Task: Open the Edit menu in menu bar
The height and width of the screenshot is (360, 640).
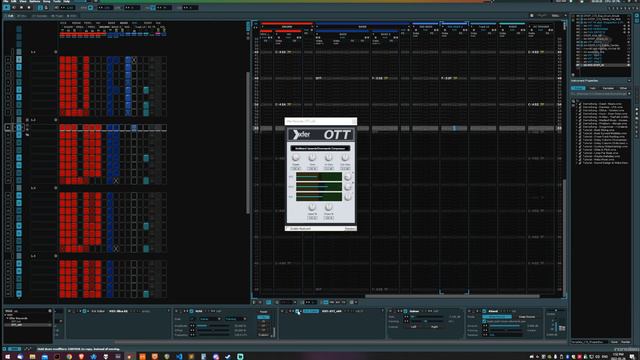Action: (13, 1)
